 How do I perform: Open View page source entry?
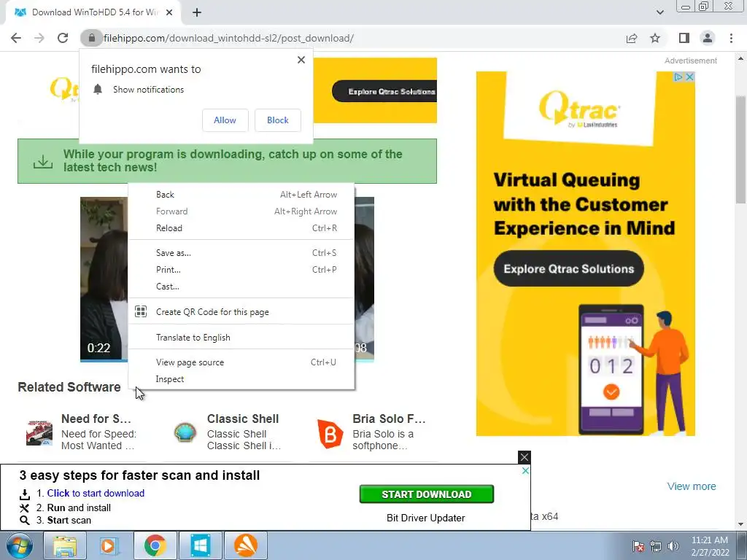click(241, 362)
